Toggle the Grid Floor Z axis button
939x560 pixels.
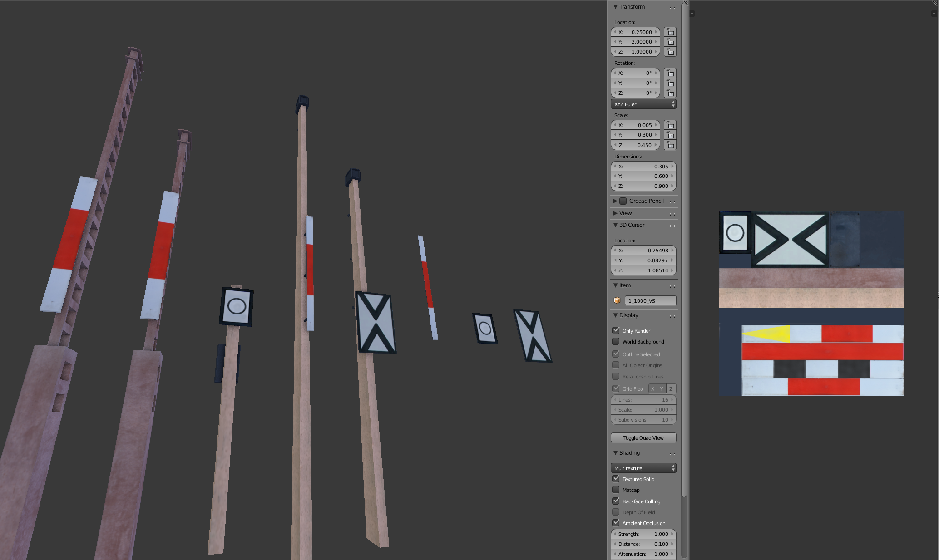[671, 389]
